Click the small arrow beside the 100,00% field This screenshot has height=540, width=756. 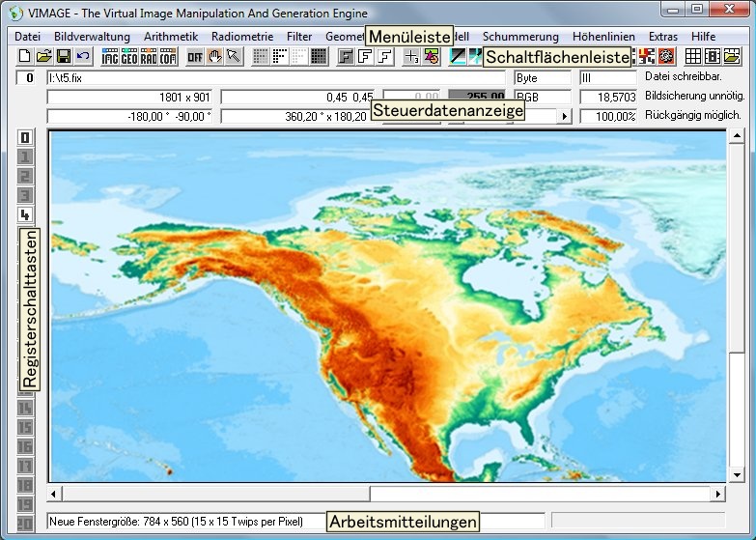pos(565,116)
